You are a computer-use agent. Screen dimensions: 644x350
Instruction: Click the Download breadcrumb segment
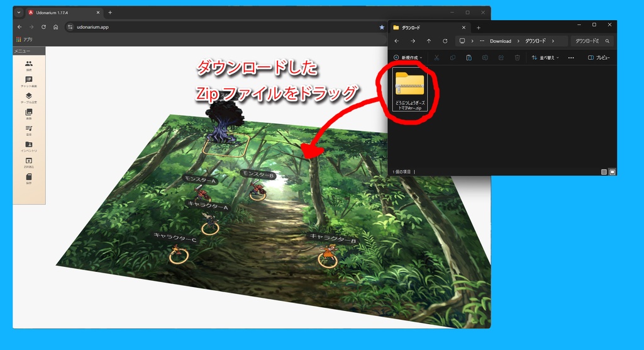[x=500, y=41]
